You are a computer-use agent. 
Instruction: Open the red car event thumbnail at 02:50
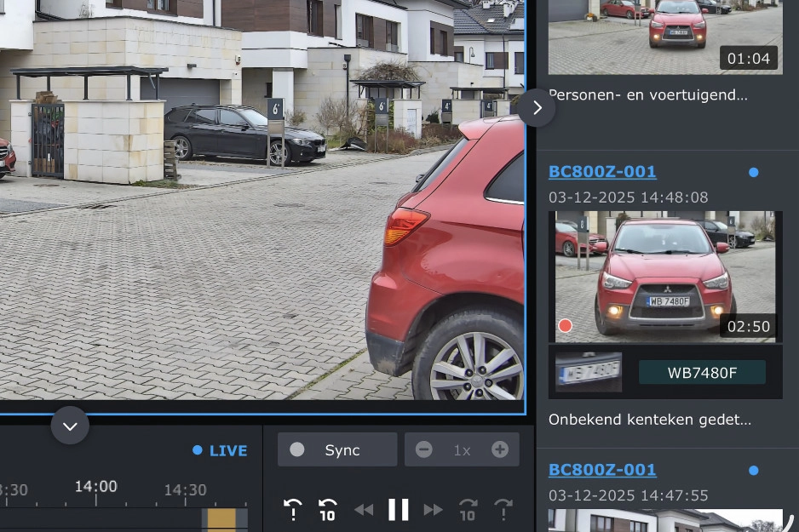click(x=665, y=277)
